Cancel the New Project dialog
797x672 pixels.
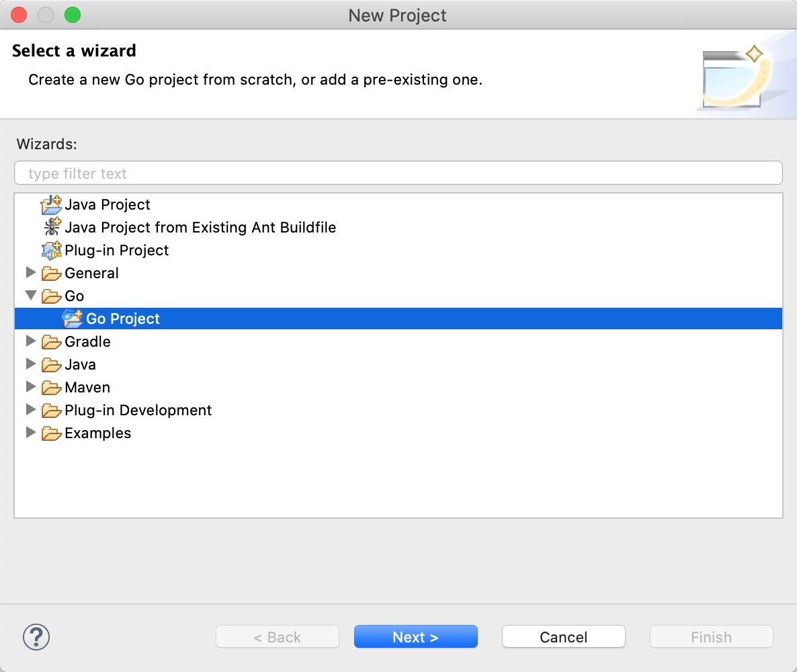point(563,637)
